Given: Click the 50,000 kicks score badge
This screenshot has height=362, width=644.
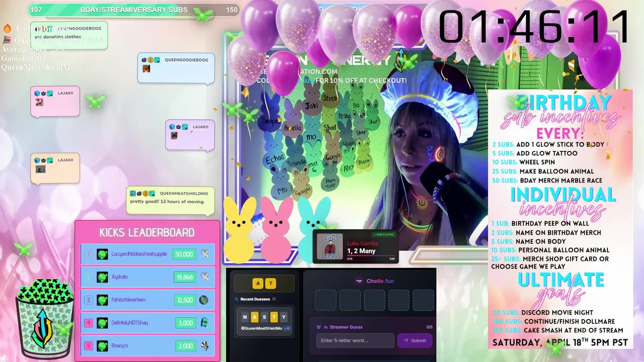Looking at the screenshot, I should tap(184, 254).
